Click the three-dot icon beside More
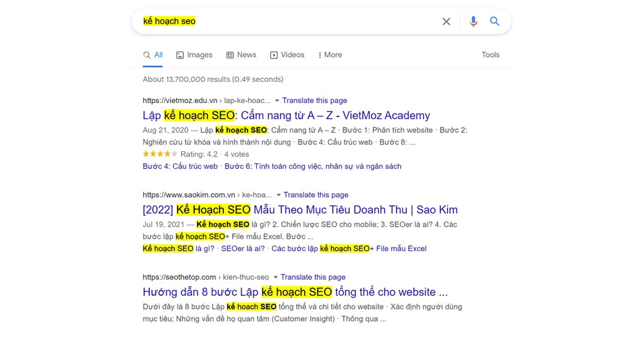The height and width of the screenshot is (337, 644). [320, 55]
